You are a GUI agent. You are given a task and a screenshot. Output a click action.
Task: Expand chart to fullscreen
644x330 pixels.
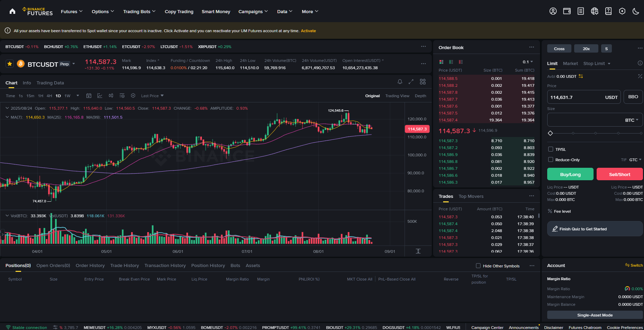[x=411, y=82]
